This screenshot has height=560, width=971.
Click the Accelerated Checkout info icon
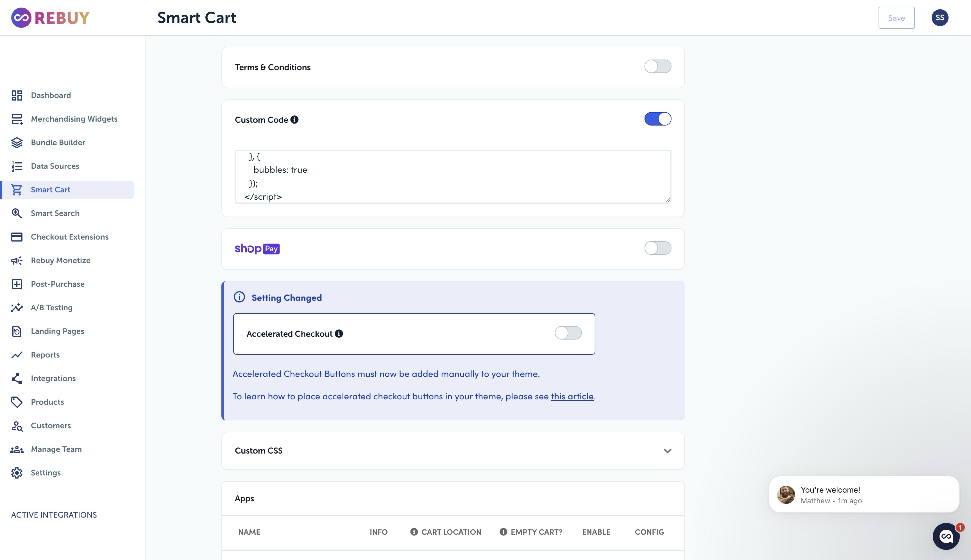[339, 334]
